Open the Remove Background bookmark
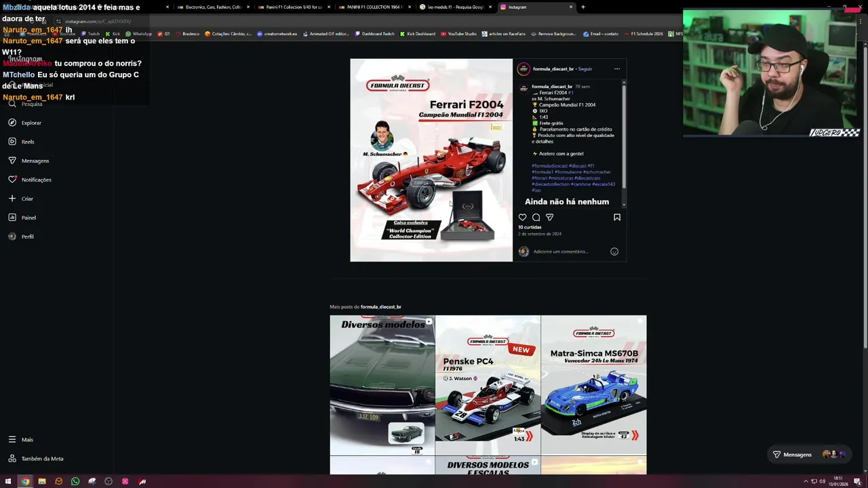 [x=553, y=34]
